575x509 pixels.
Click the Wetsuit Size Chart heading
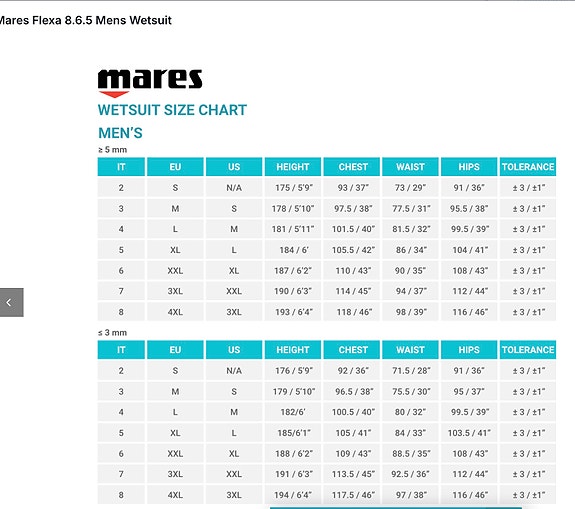click(x=172, y=110)
